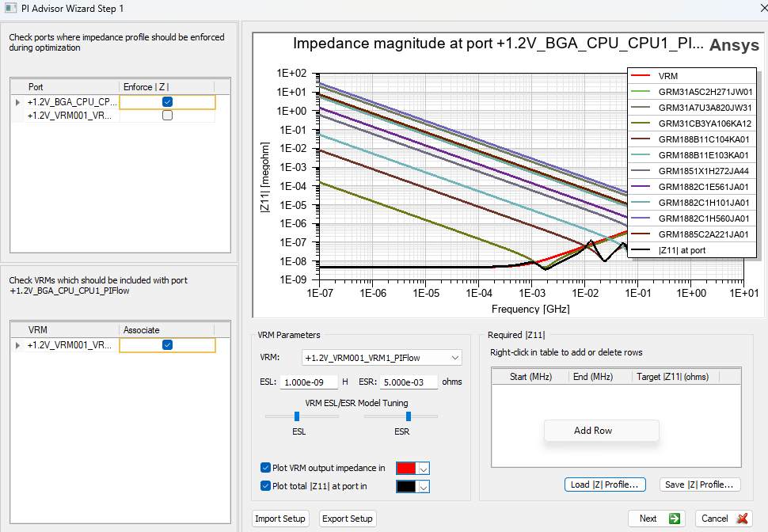The height and width of the screenshot is (532, 768).
Task: Disable Plot VRM output impedance checkbox
Action: tap(265, 468)
